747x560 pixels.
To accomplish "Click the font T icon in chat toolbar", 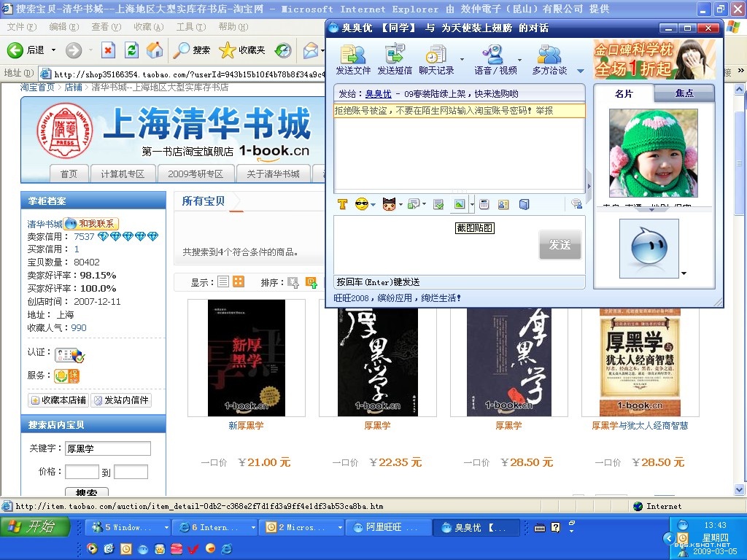I will (342, 205).
